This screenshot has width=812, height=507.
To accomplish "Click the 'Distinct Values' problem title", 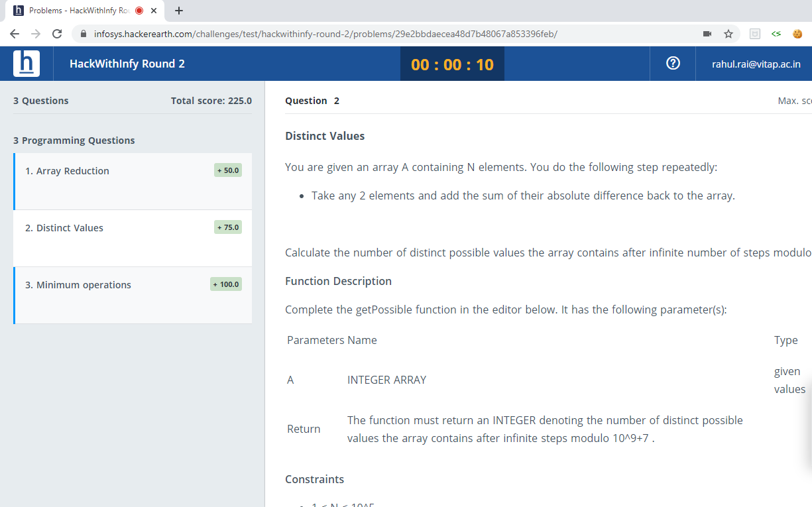I will point(325,136).
